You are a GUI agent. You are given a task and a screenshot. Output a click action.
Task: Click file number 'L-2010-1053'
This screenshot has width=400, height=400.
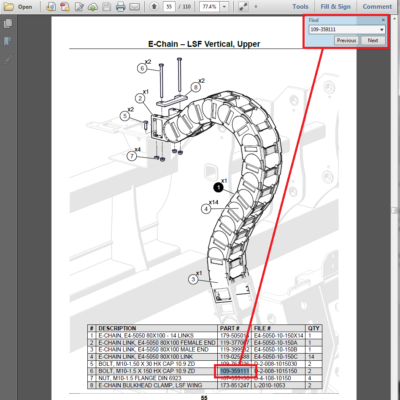click(269, 385)
